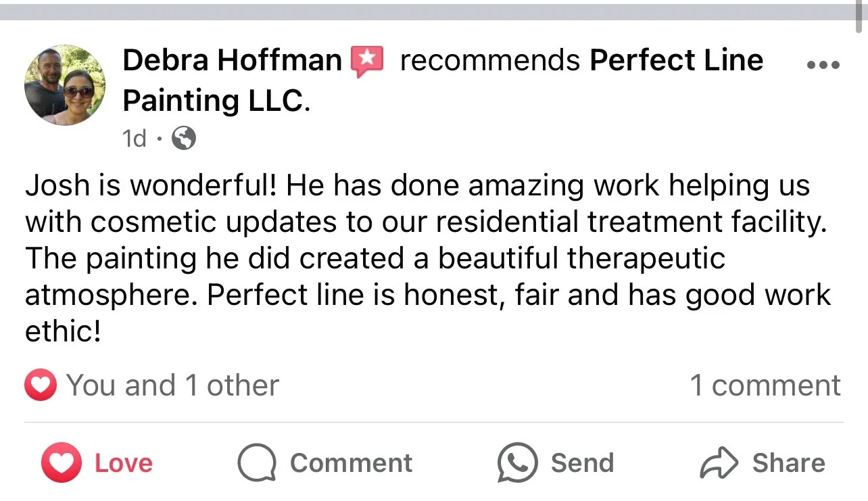Tap the speech bubble Comment icon
The width and height of the screenshot is (868, 501).
coord(257,463)
